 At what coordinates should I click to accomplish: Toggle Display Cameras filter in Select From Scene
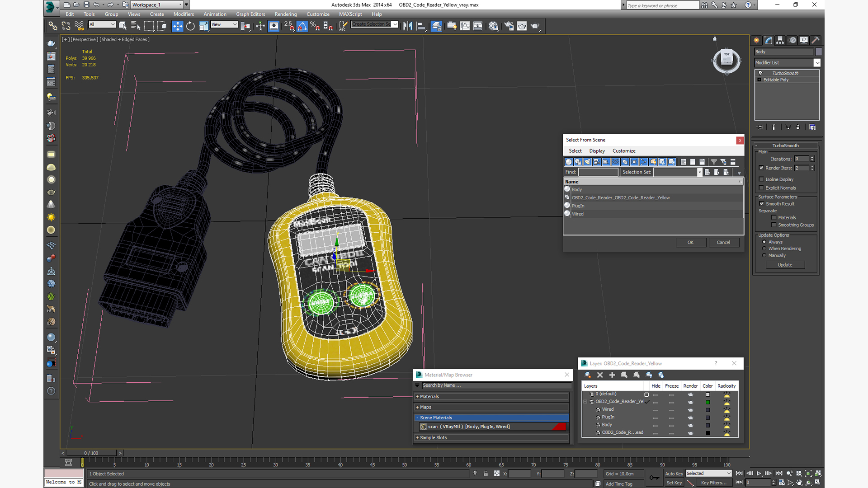point(597,162)
